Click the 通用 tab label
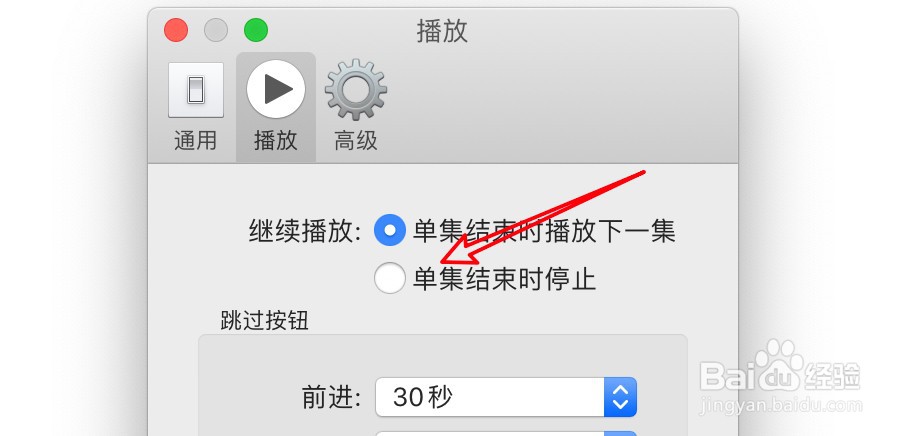 tap(195, 141)
